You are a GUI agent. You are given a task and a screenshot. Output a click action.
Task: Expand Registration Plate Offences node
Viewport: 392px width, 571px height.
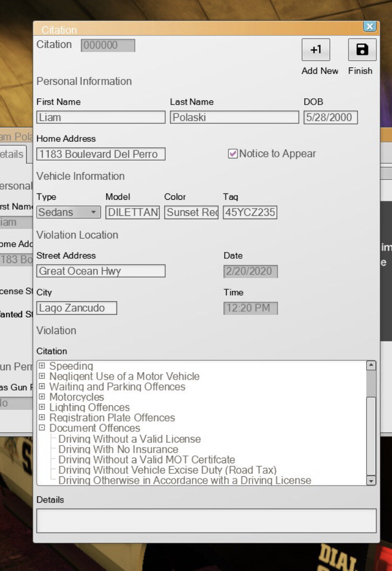pos(42,417)
